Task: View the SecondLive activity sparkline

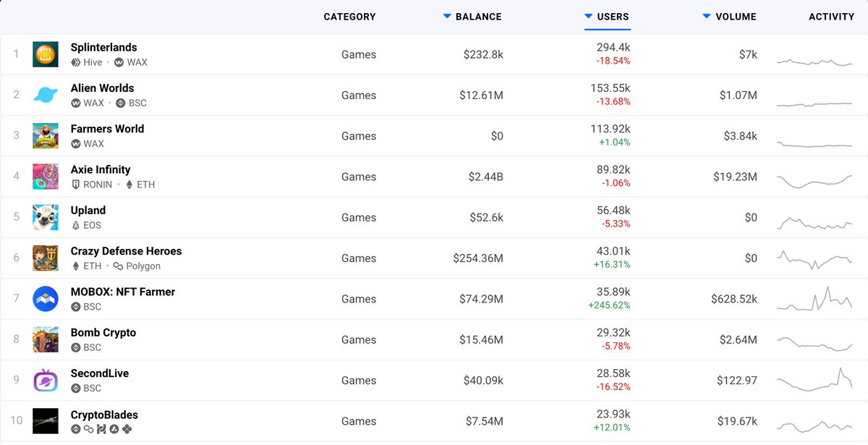Action: [814, 379]
